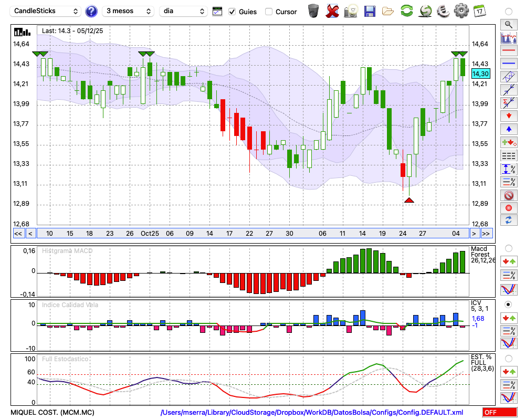This screenshot has height=420, width=525.
Task: Step forward with the > button
Action: (x=474, y=234)
